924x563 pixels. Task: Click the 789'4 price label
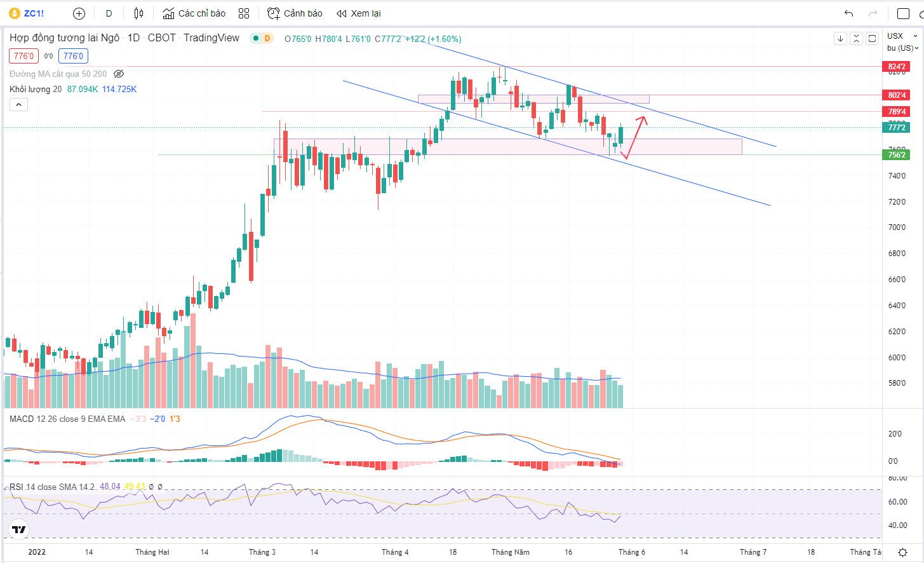click(x=896, y=111)
